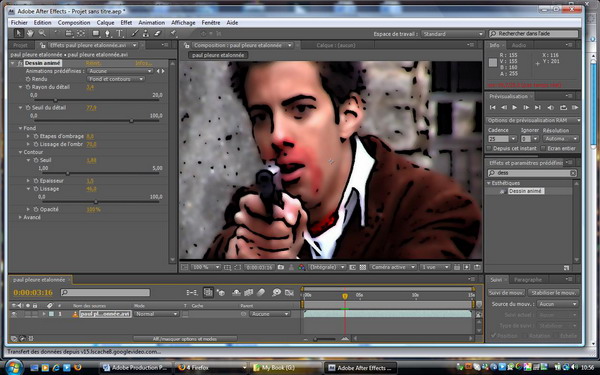The image size is (600, 375).
Task: Open comp mini-flowchart in timeline
Action: point(191,293)
